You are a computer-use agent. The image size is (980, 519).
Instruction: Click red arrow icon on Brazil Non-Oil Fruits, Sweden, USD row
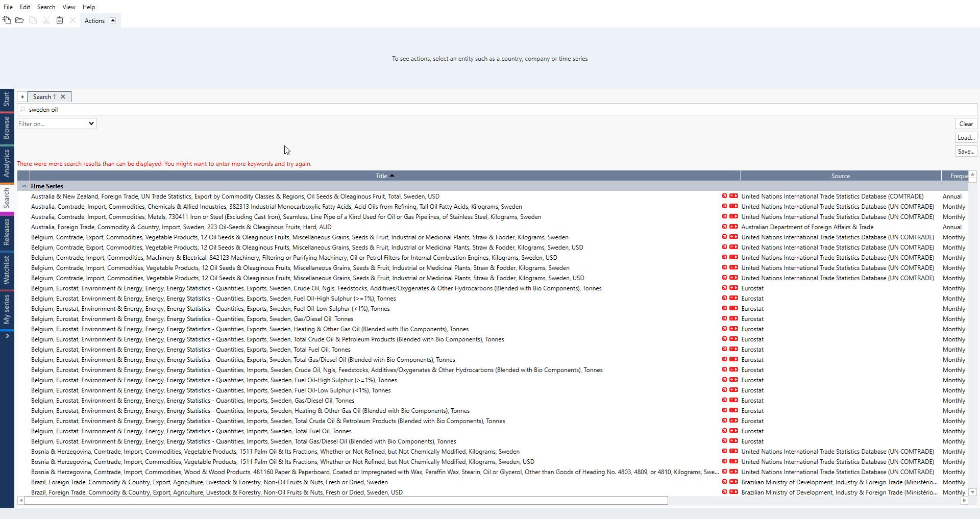[x=724, y=492]
